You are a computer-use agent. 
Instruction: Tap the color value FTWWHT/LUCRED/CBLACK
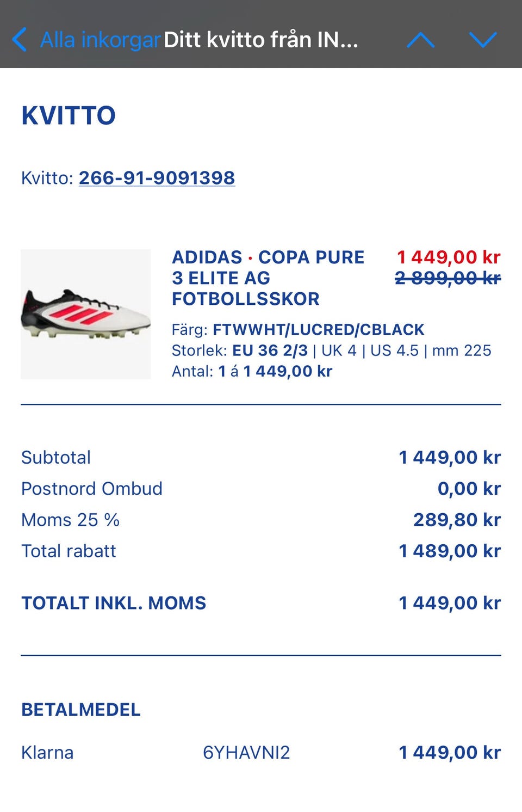click(318, 330)
